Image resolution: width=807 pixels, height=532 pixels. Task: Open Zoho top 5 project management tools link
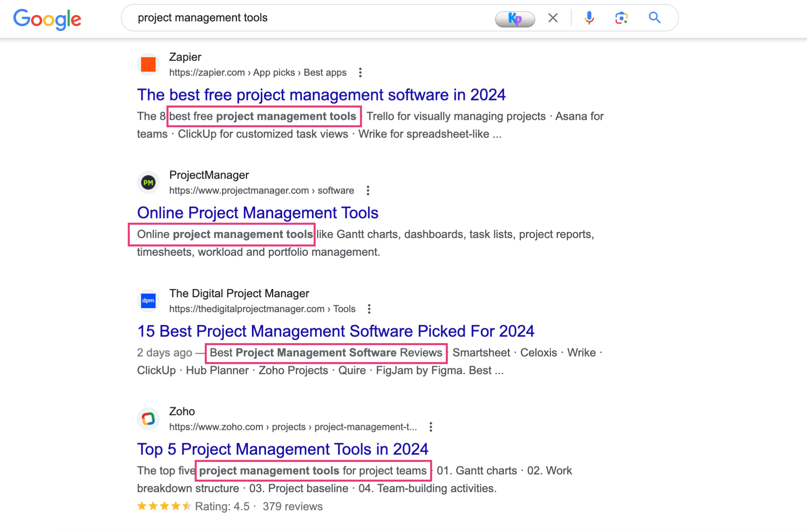[x=283, y=449]
